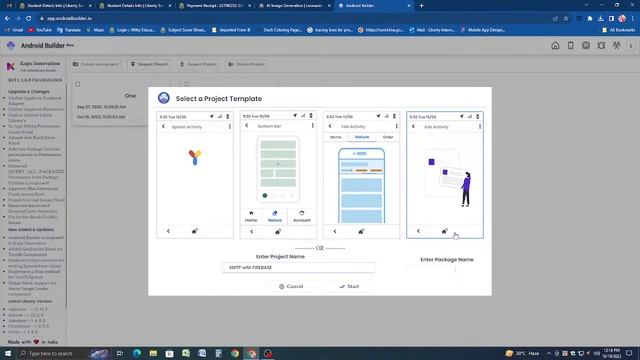The height and width of the screenshot is (360, 640).
Task: Click the phone device icon in header
Action: [571, 45]
